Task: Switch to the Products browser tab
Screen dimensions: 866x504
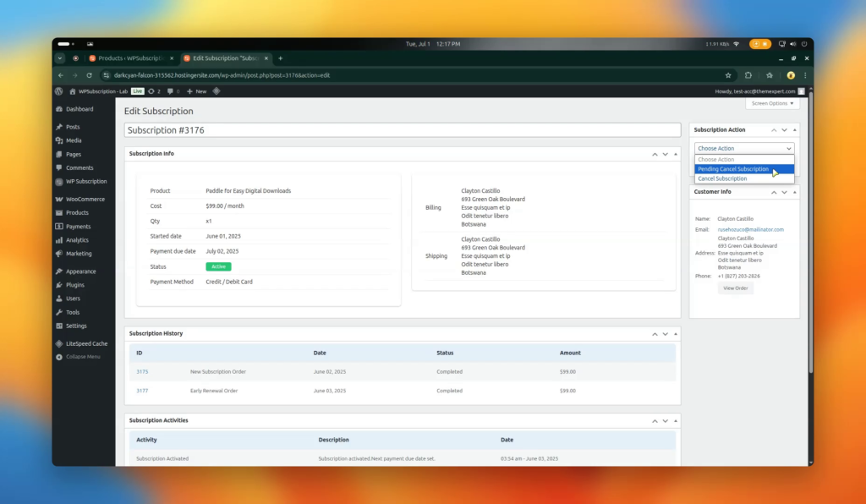Action: point(131,58)
